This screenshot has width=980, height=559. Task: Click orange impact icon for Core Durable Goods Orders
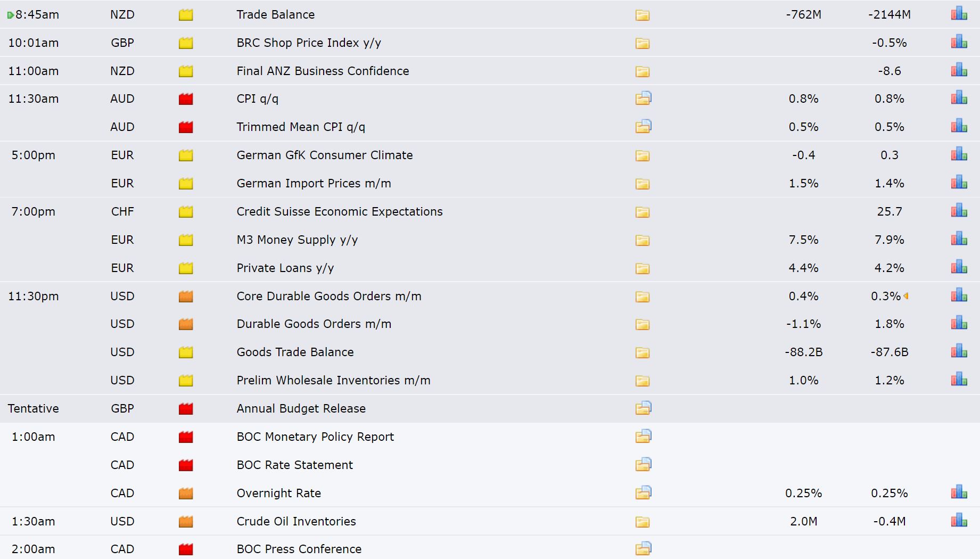[x=186, y=297]
